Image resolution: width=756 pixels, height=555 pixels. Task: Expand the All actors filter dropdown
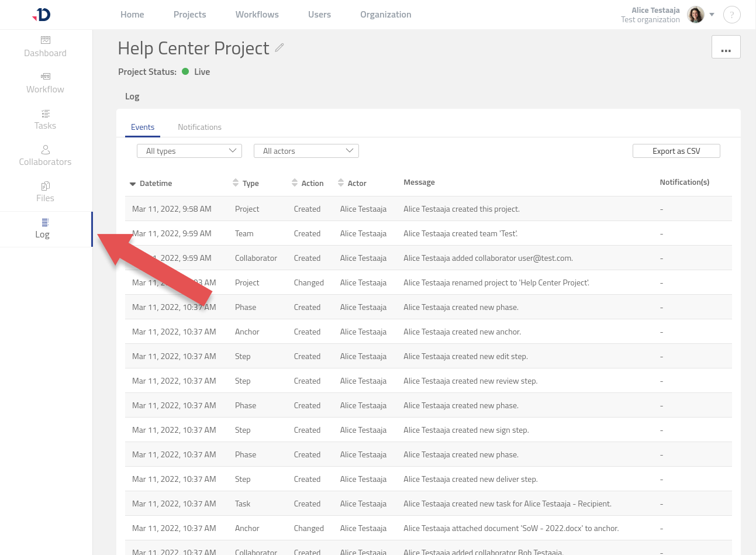click(x=306, y=151)
